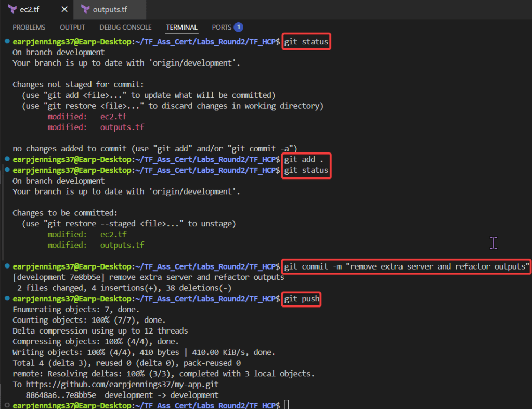Click the decoration dot beside git push command
The image size is (532, 409).
click(x=6, y=299)
